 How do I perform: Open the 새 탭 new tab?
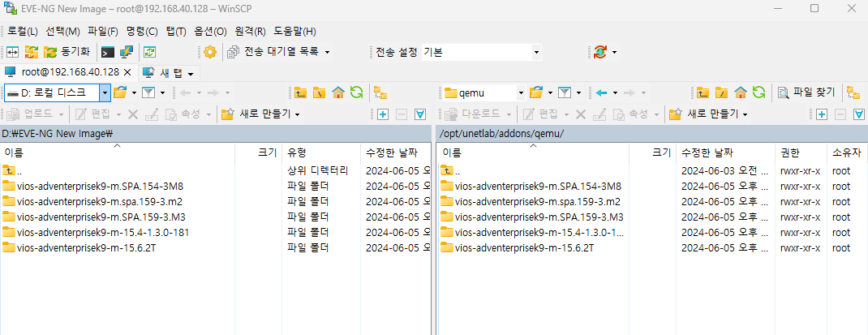coord(167,72)
